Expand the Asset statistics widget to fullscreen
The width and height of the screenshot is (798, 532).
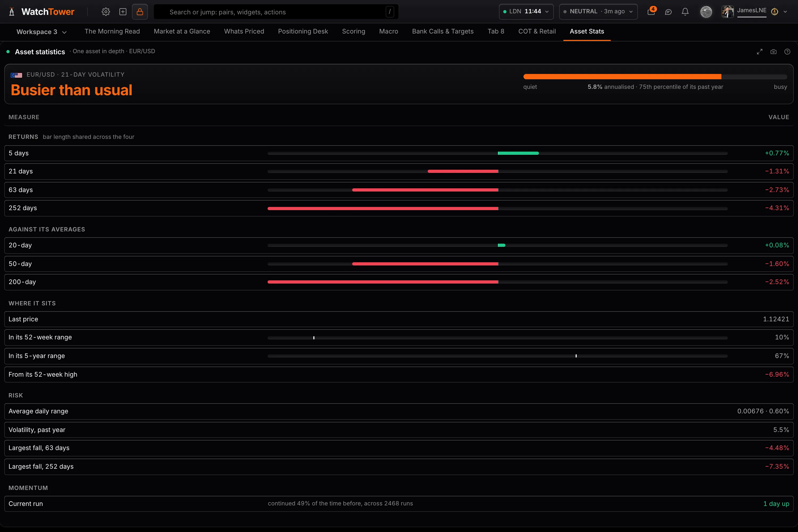click(x=760, y=52)
